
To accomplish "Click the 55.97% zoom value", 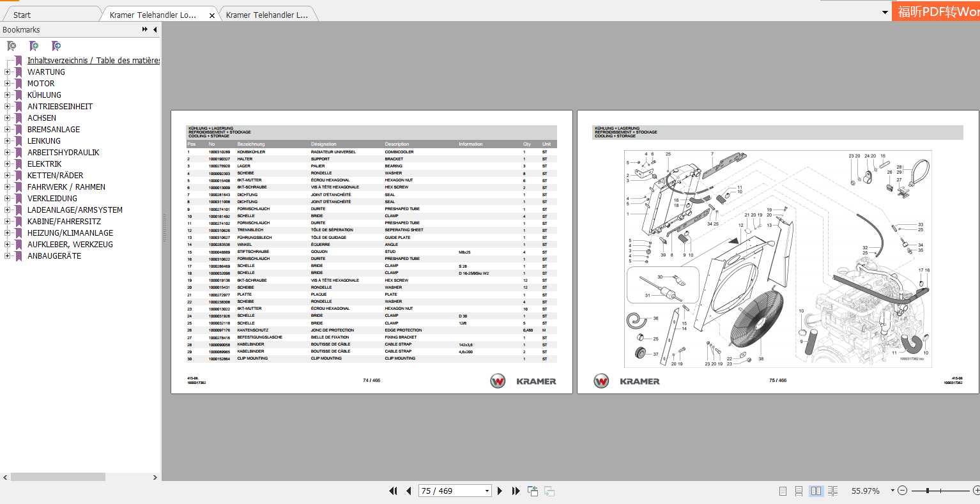I will click(865, 491).
